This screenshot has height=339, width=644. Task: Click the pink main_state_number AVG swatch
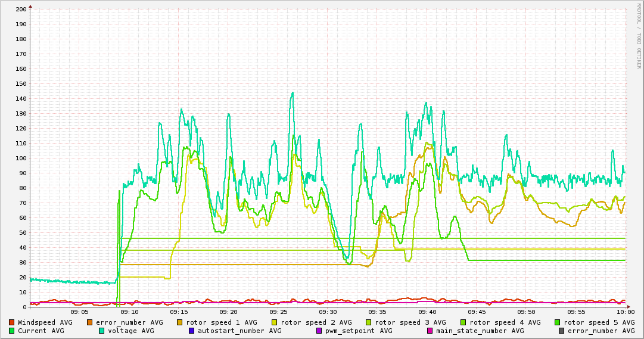pyautogui.click(x=430, y=331)
